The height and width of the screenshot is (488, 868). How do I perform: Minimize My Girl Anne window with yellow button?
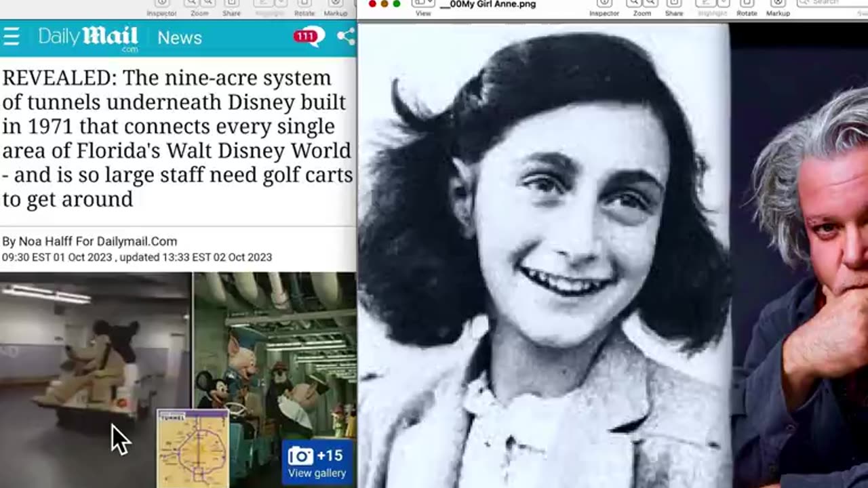[x=384, y=4]
